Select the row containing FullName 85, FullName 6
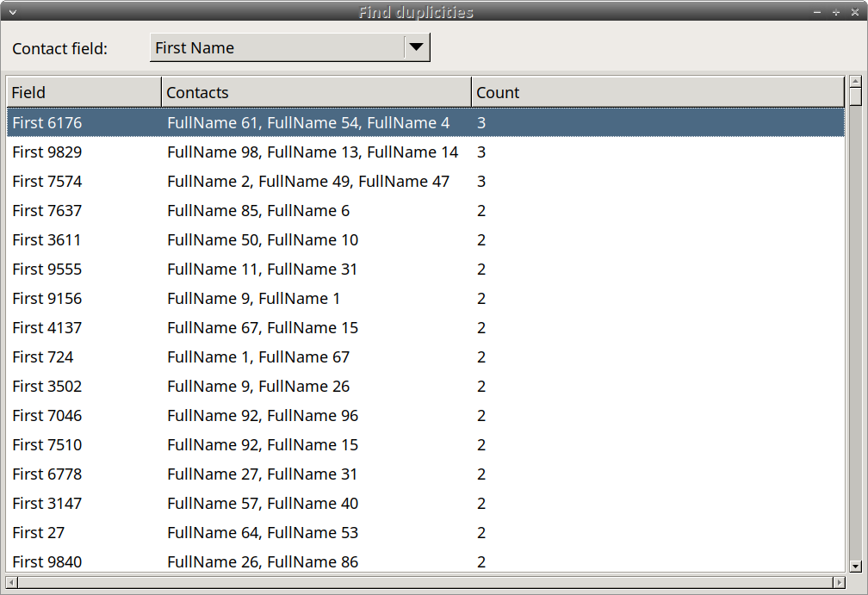The image size is (868, 595). tap(258, 210)
